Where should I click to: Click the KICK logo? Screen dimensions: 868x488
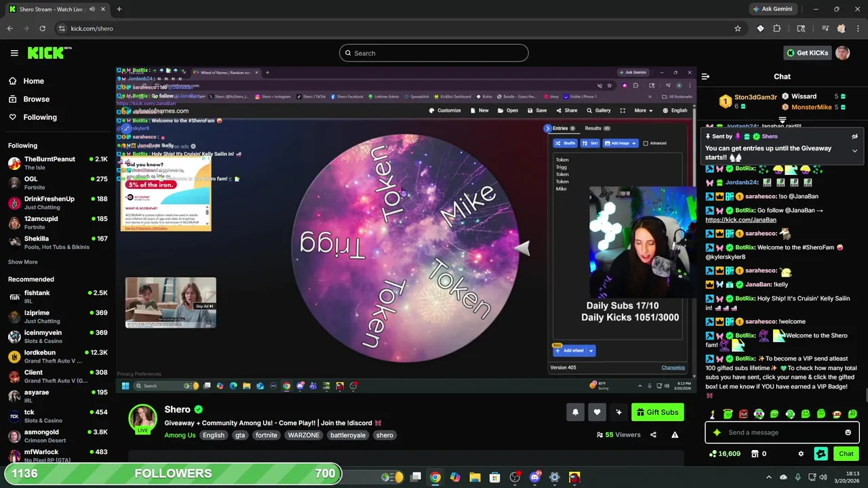pyautogui.click(x=50, y=53)
